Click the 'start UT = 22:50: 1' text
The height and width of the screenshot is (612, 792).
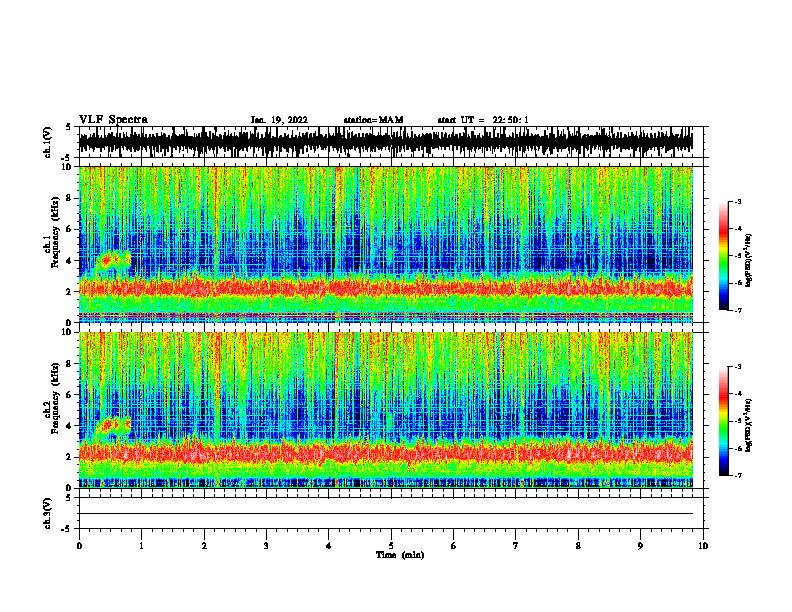483,120
